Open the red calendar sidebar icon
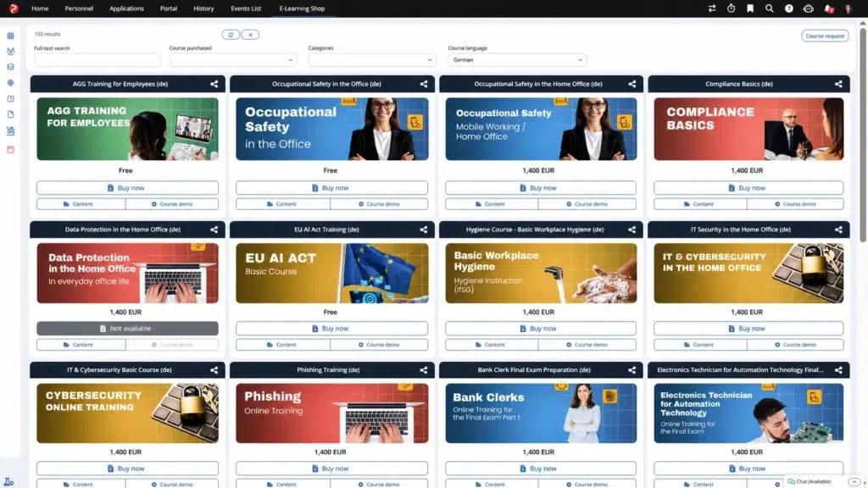Viewport: 868px width, 488px height. pyautogui.click(x=10, y=149)
